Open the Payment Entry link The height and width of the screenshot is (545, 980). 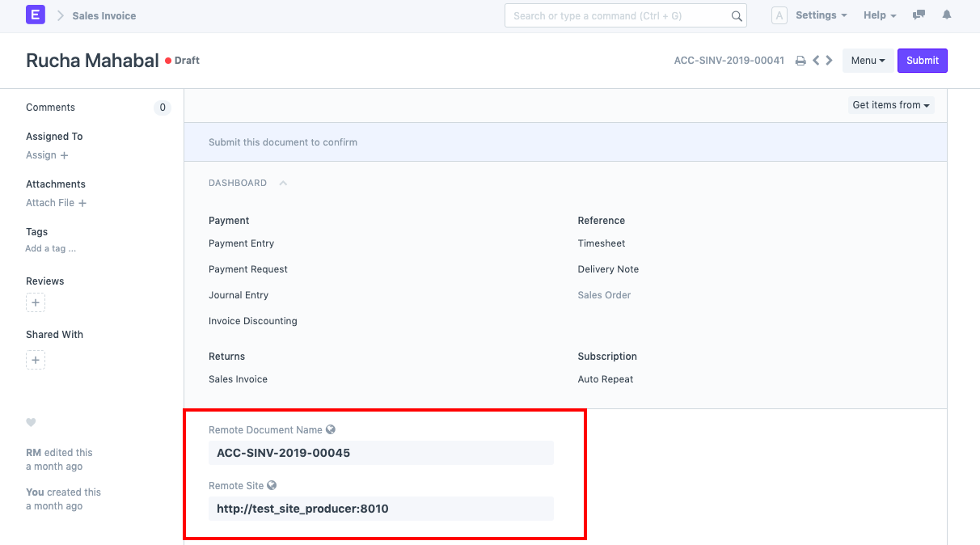click(x=241, y=243)
